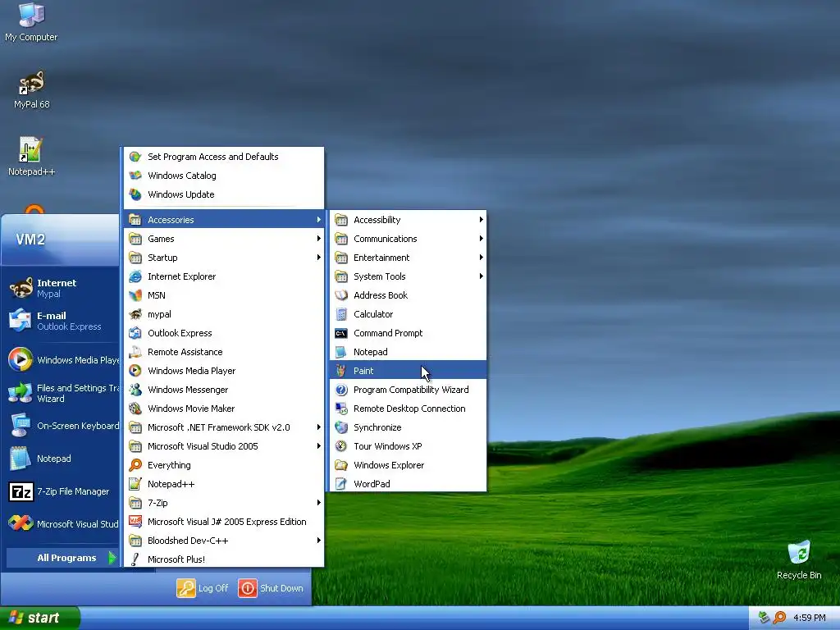The image size is (840, 630).
Task: Click the Log Off button
Action: pyautogui.click(x=203, y=588)
